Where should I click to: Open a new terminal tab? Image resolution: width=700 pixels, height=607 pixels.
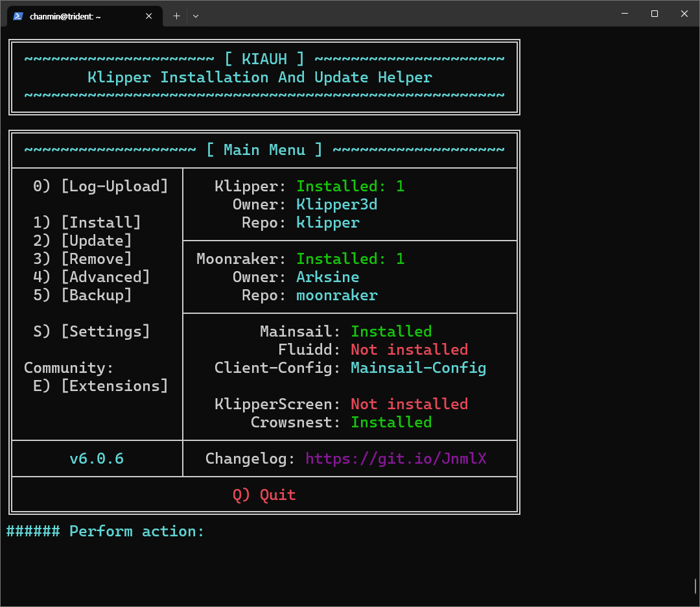click(x=176, y=16)
